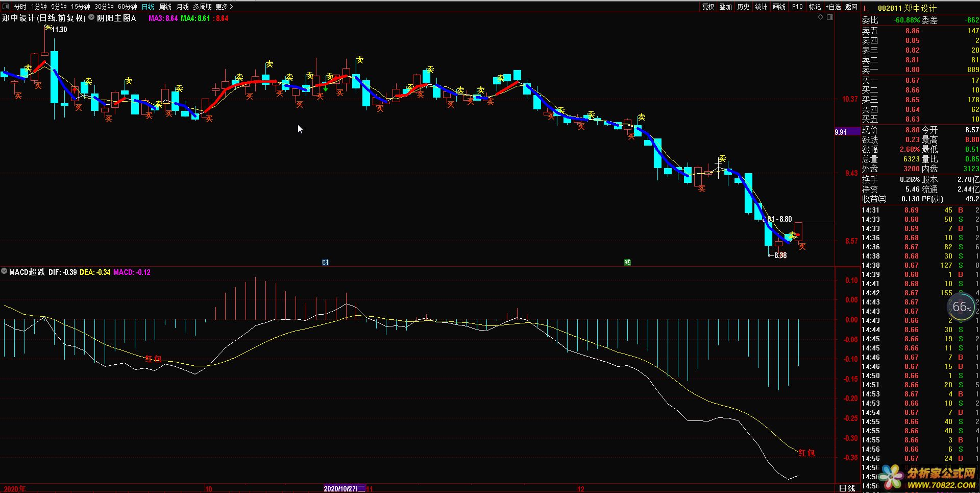Click the green down arrow signal on chart

coord(326,89)
